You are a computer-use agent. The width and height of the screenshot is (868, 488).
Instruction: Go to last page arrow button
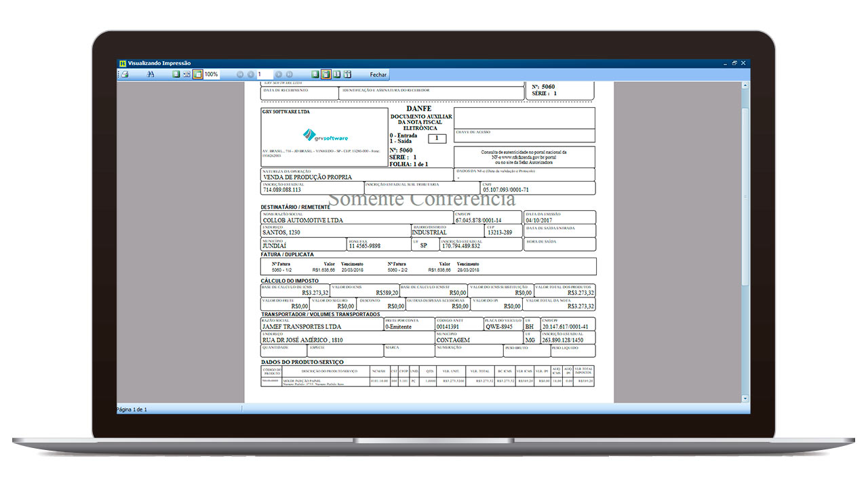289,74
